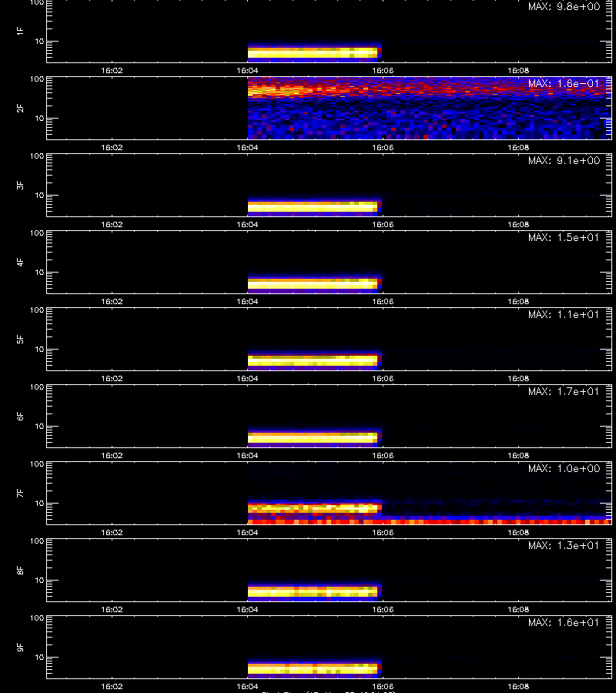
Task: Click the 16:06 time label below the 3F panel
Action: 383,225
